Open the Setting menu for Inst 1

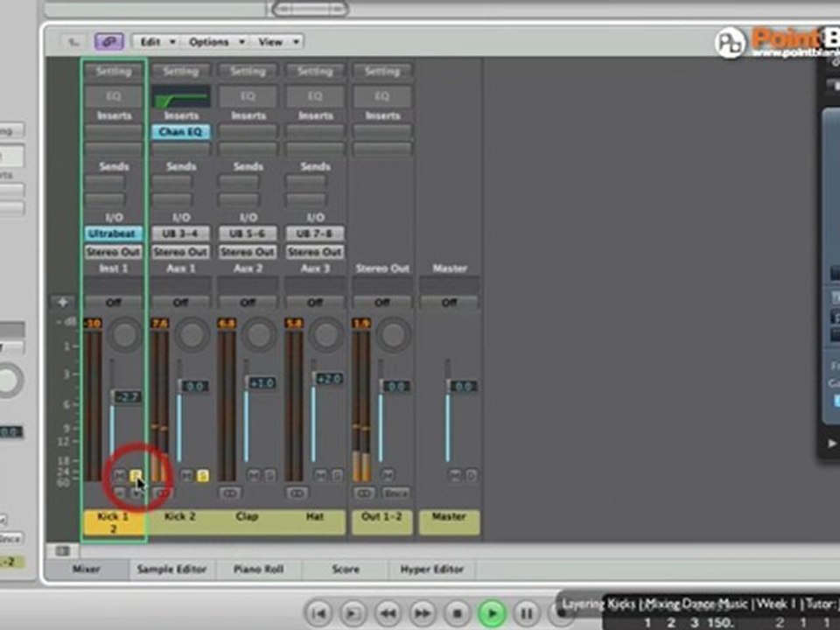pyautogui.click(x=114, y=71)
